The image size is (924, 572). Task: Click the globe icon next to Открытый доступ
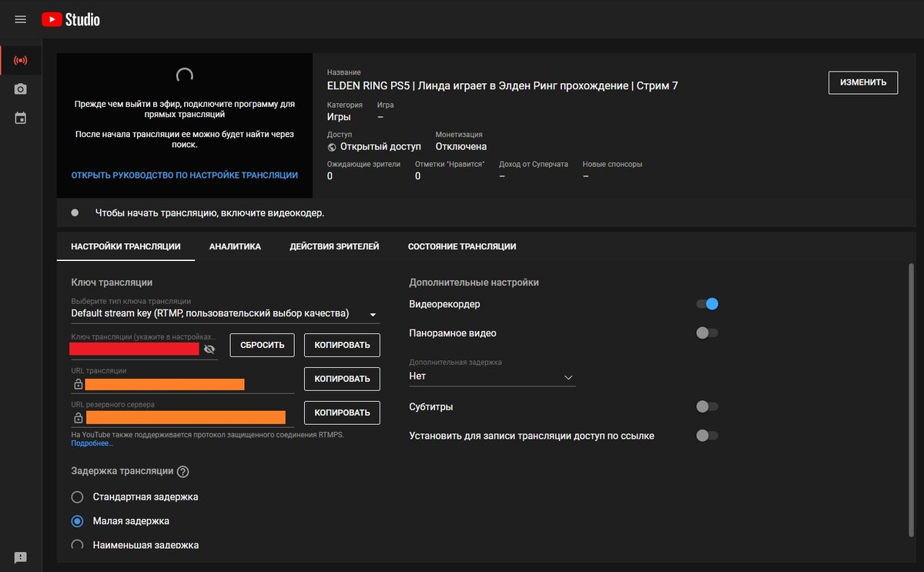(332, 146)
